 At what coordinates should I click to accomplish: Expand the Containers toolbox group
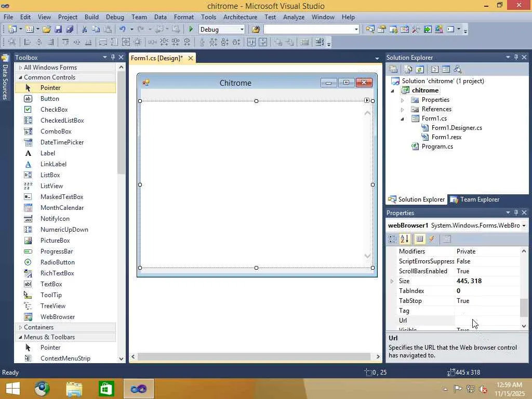[20, 327]
